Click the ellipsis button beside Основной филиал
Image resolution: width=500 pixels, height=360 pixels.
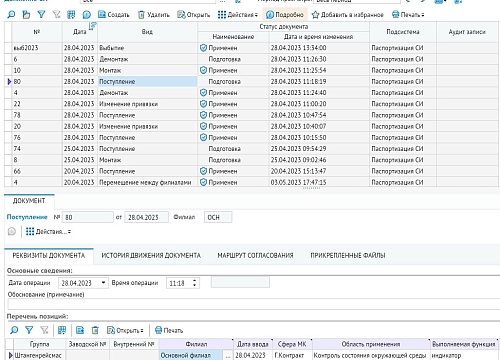tap(228, 356)
